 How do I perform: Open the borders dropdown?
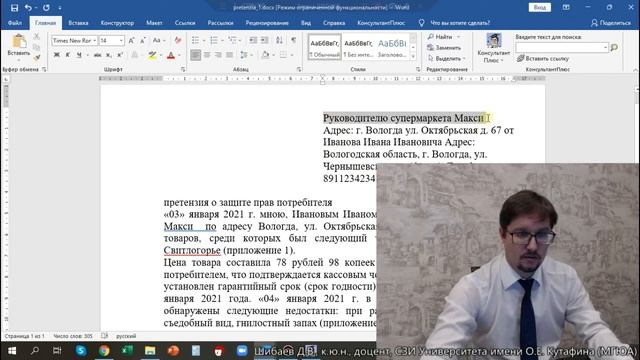pyautogui.click(x=291, y=55)
